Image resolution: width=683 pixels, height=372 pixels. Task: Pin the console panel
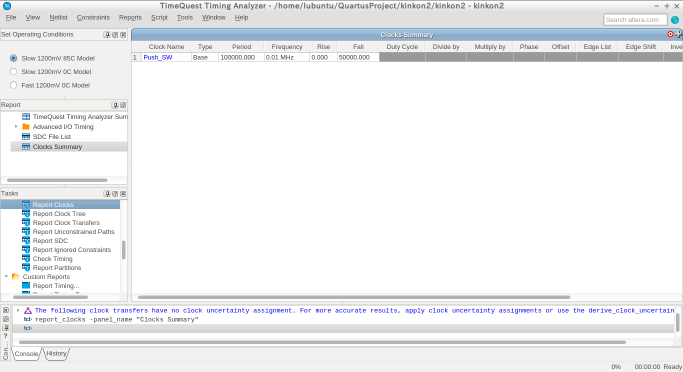[x=6, y=328]
